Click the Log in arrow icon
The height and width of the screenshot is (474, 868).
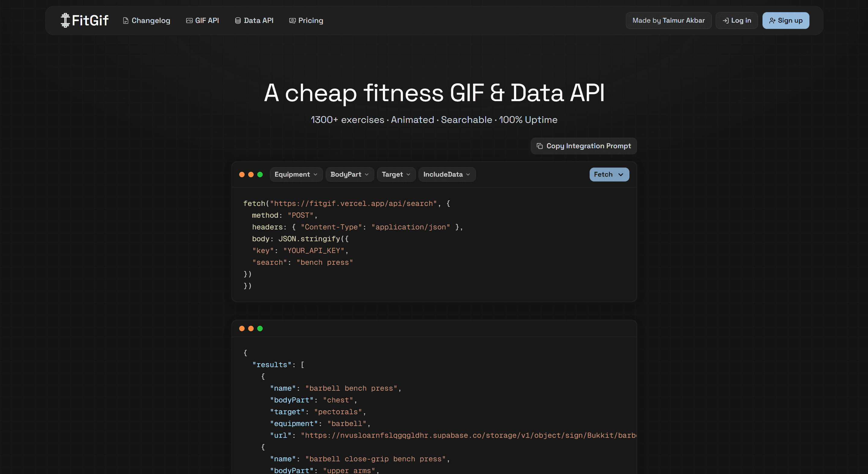[x=726, y=21]
